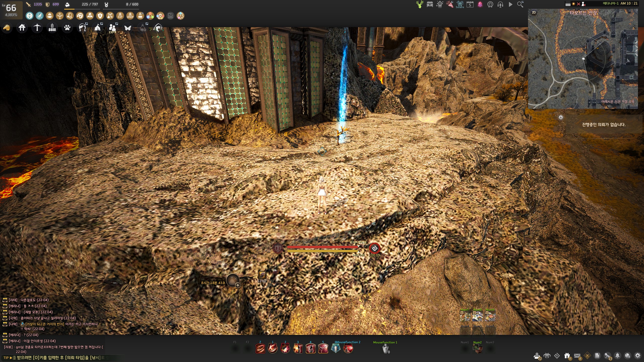
Task: Open the fairy icon with curled wings
Action: 83,28
